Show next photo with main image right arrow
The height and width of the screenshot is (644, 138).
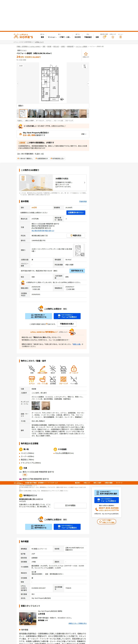click(88, 84)
